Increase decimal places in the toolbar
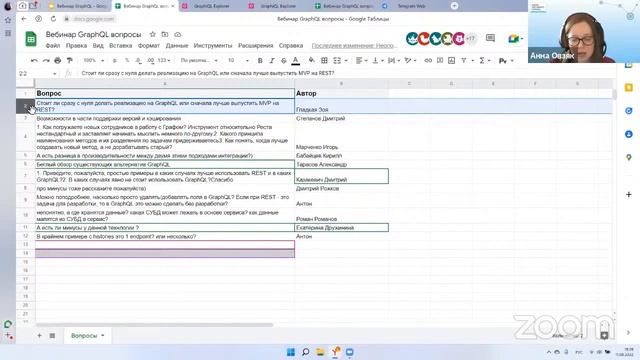This screenshot has height=360, width=640. (151, 60)
